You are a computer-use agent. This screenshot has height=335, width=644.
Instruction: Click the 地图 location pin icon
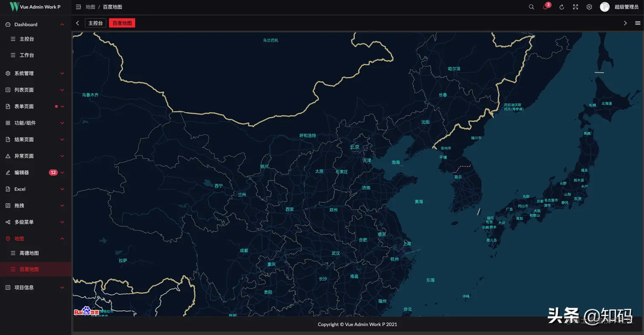[x=8, y=239]
